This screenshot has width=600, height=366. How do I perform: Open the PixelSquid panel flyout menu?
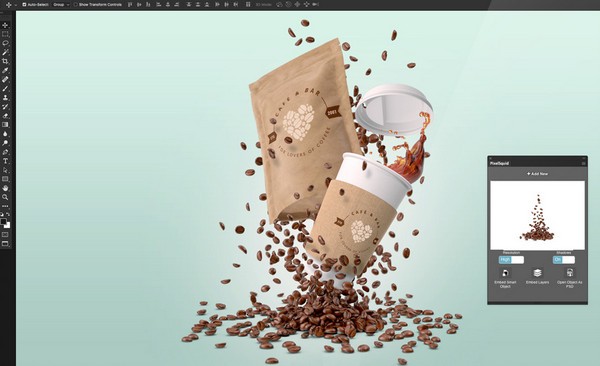click(584, 163)
